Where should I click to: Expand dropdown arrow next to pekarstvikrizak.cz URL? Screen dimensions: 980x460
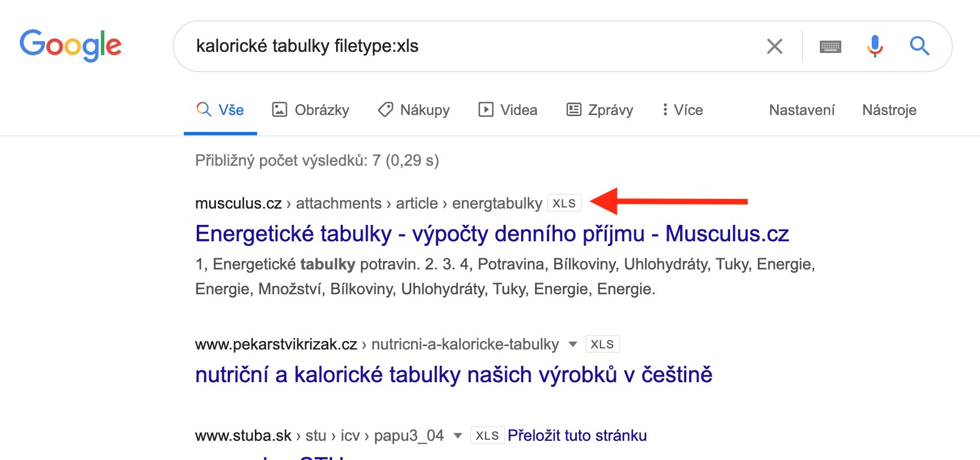pyautogui.click(x=573, y=344)
